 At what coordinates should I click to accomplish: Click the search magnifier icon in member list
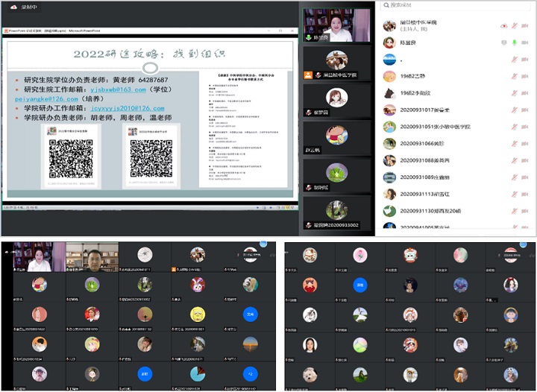tap(384, 6)
